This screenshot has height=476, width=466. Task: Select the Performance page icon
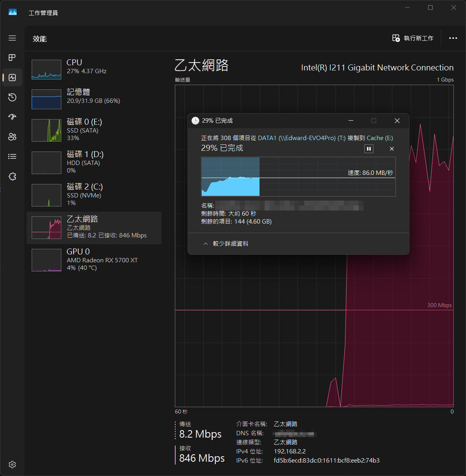12,78
